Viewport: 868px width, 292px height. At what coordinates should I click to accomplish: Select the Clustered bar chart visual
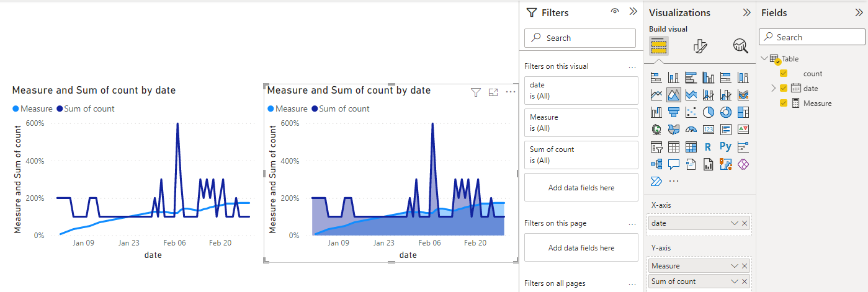pyautogui.click(x=691, y=77)
